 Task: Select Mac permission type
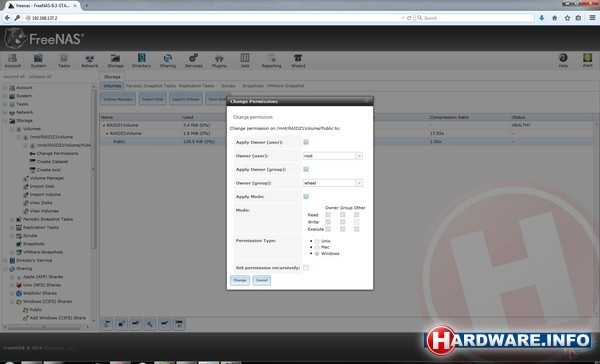[317, 247]
